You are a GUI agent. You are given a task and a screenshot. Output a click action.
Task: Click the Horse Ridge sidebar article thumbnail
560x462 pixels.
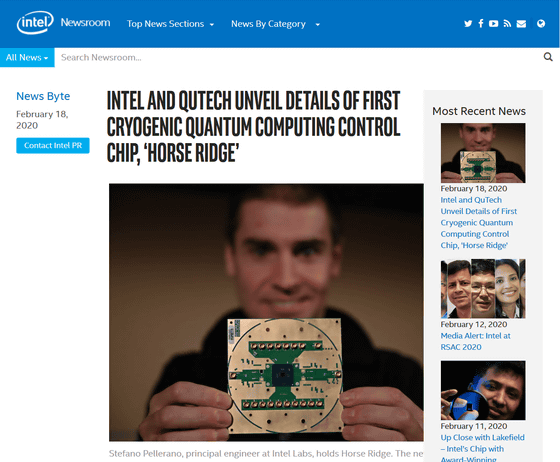[483, 153]
